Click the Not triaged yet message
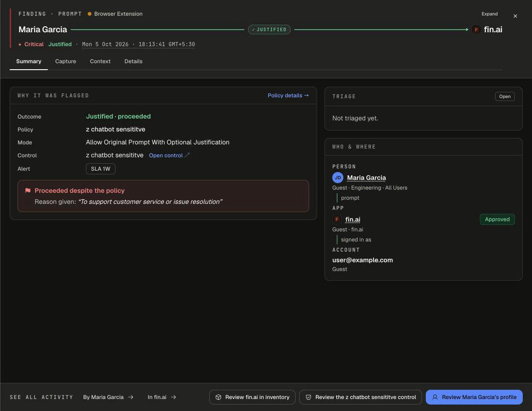 (x=355, y=118)
